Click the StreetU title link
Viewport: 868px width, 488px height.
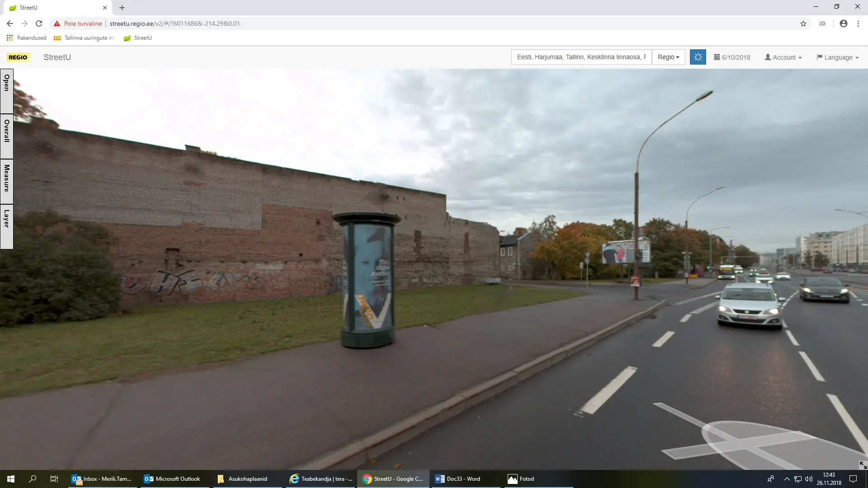(57, 57)
